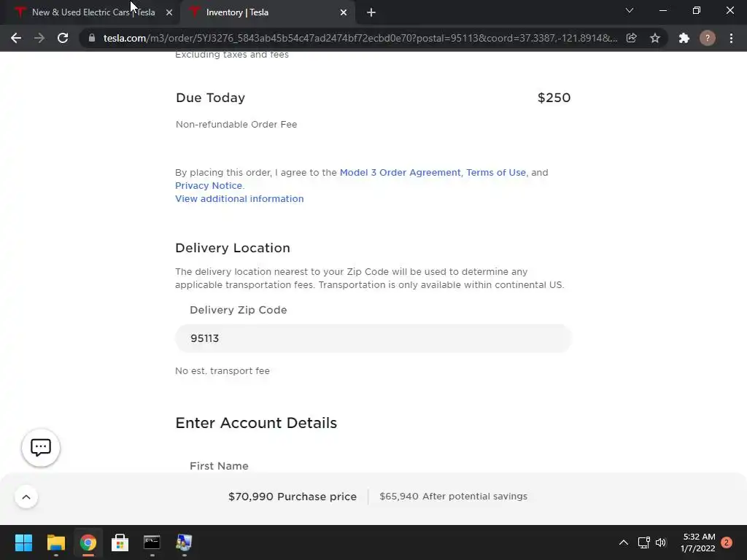Open the Extensions puzzle icon

pos(684,38)
